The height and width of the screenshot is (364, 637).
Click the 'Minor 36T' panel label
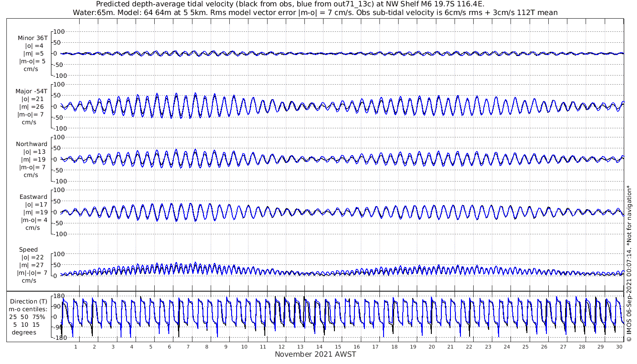(x=32, y=38)
